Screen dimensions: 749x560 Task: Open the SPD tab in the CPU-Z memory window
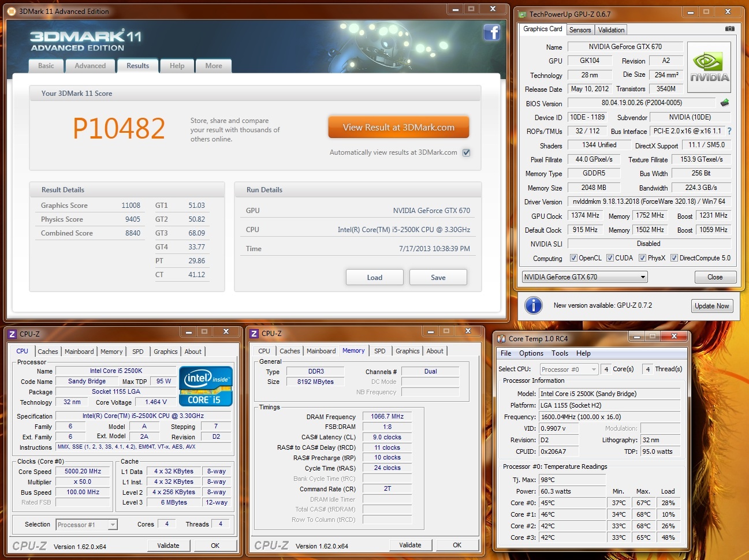[379, 351]
